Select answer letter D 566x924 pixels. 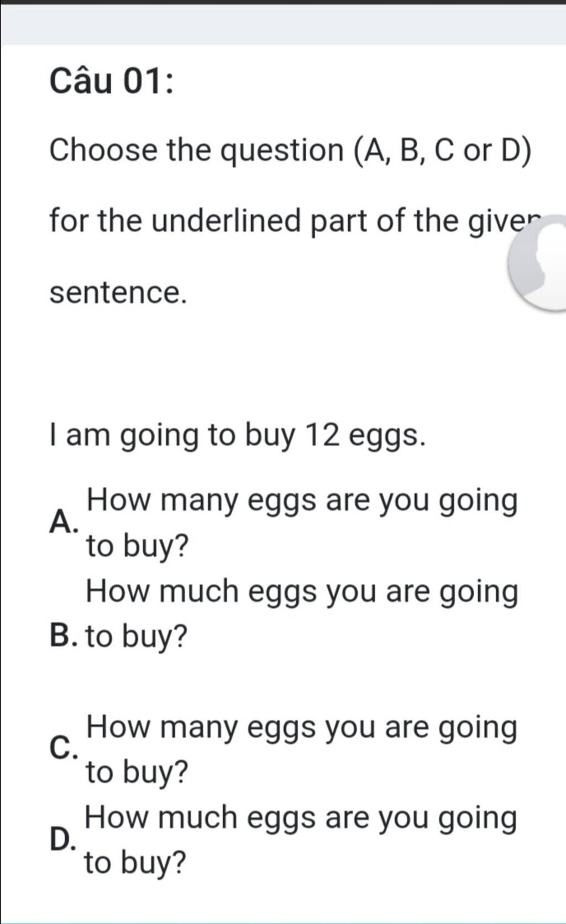(x=62, y=841)
